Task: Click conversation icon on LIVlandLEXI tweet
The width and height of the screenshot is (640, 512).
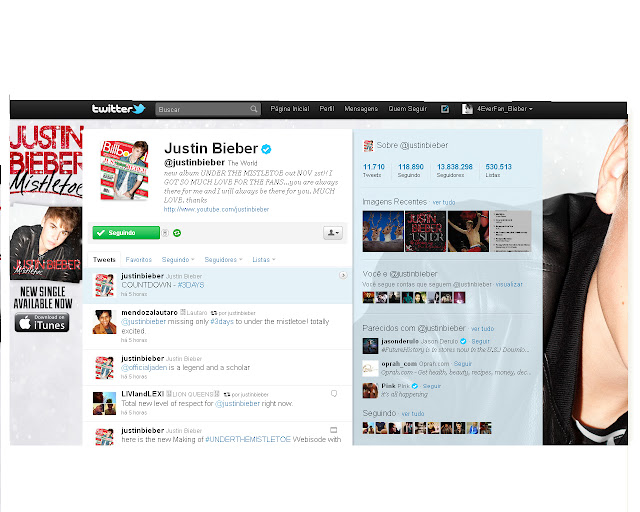Action: coord(334,394)
